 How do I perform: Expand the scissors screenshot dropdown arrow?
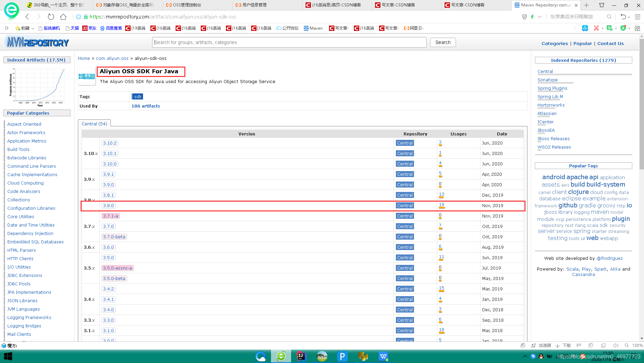point(602,28)
